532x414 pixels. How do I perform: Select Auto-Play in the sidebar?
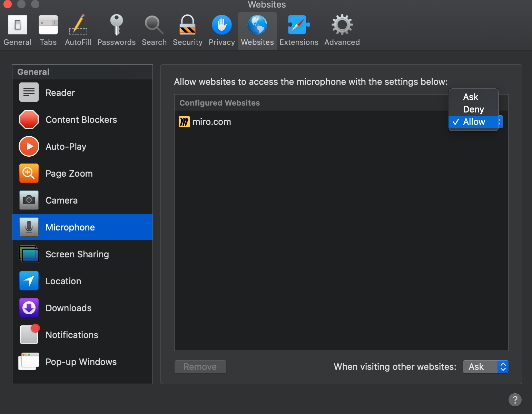pyautogui.click(x=66, y=147)
